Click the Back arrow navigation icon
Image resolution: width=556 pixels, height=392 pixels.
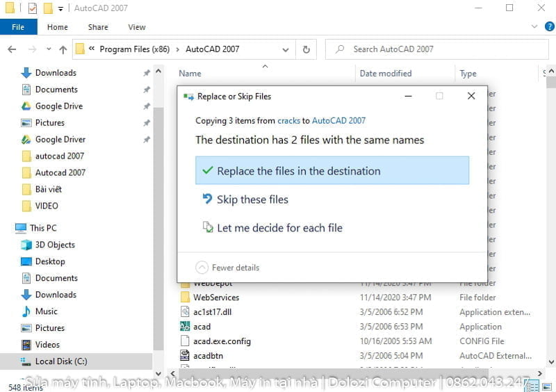(x=12, y=49)
